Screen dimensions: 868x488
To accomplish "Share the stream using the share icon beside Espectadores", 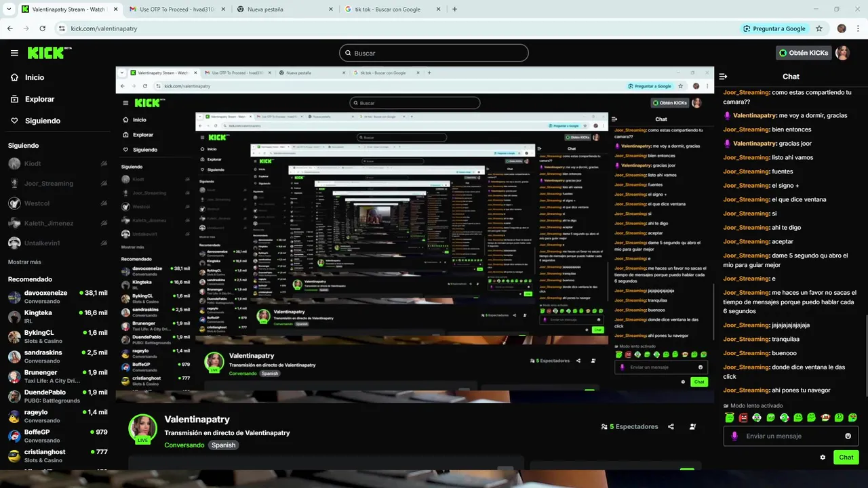I will (x=671, y=427).
